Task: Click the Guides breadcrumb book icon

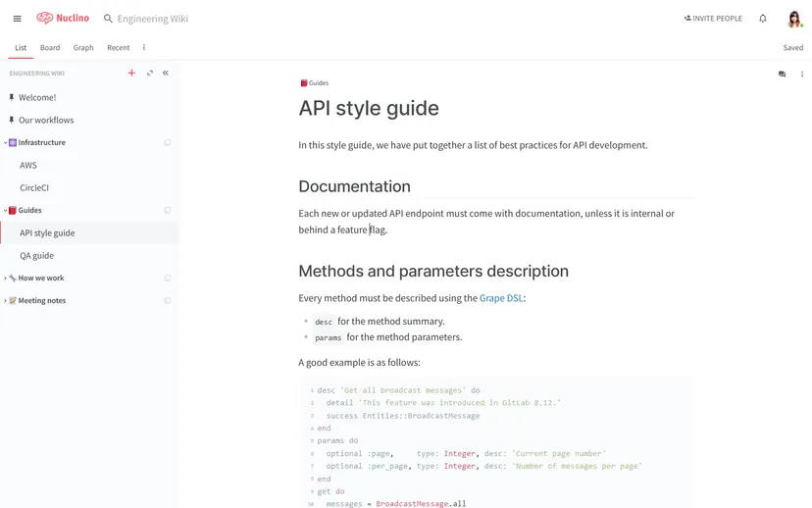Action: tap(304, 82)
